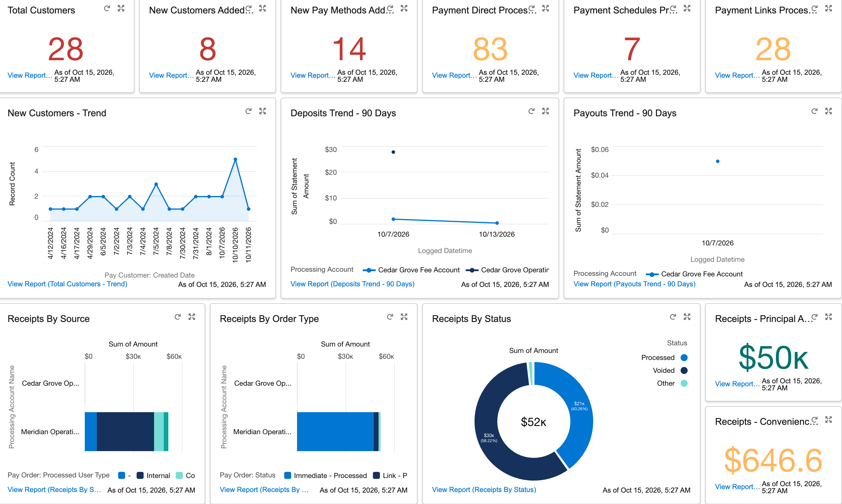Image resolution: width=842 pixels, height=504 pixels.
Task: Click the 10/10/2026 peak data point
Action: pos(235,159)
